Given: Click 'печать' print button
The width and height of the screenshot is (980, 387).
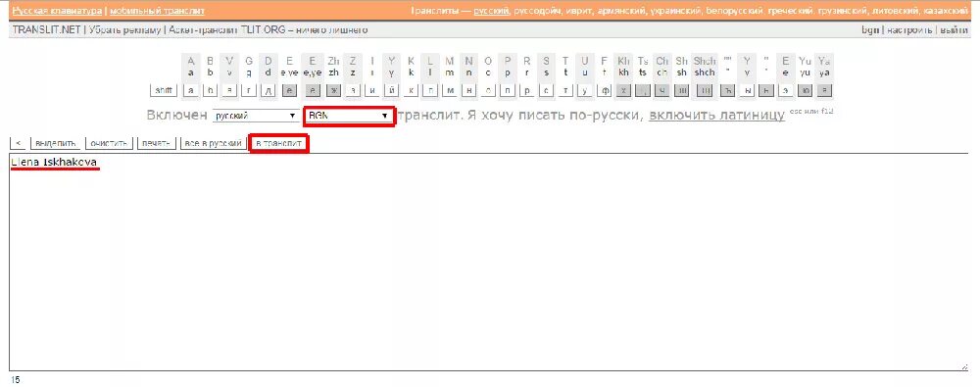Looking at the screenshot, I should [x=156, y=144].
